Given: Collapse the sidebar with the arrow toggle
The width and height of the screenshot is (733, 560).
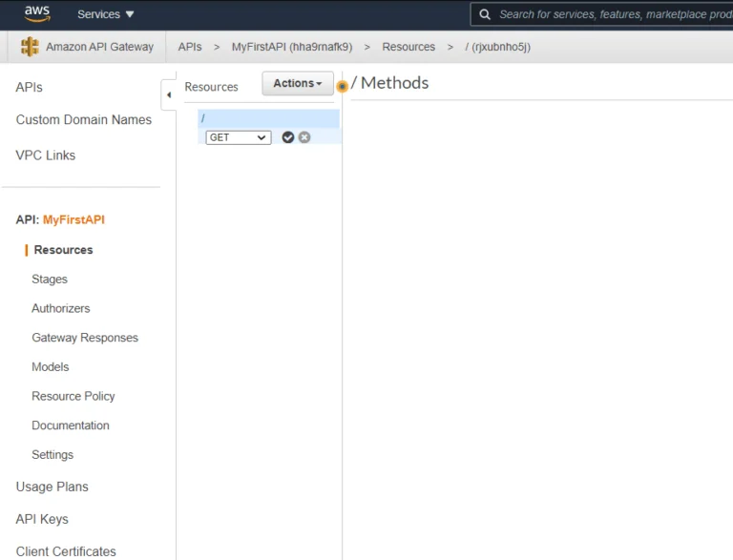Looking at the screenshot, I should point(169,94).
